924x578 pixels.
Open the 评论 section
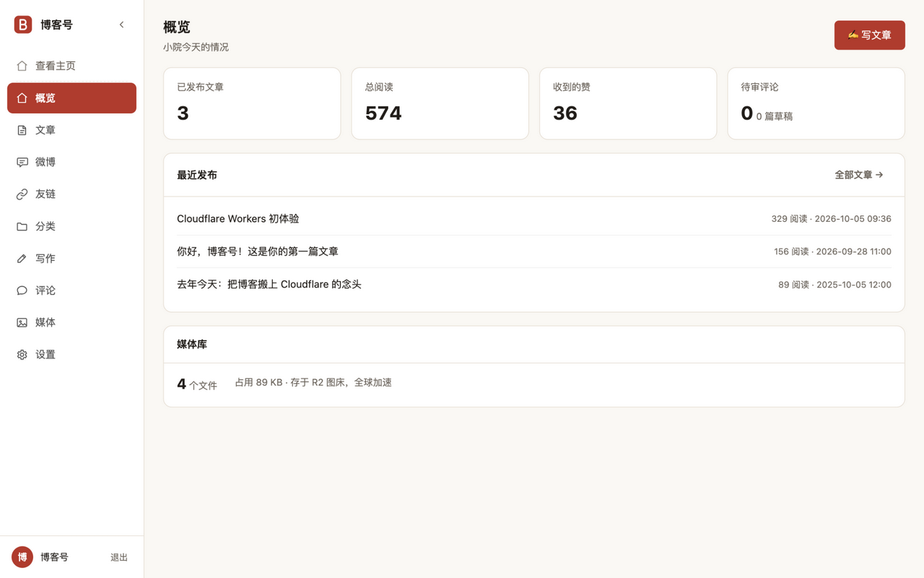71,290
